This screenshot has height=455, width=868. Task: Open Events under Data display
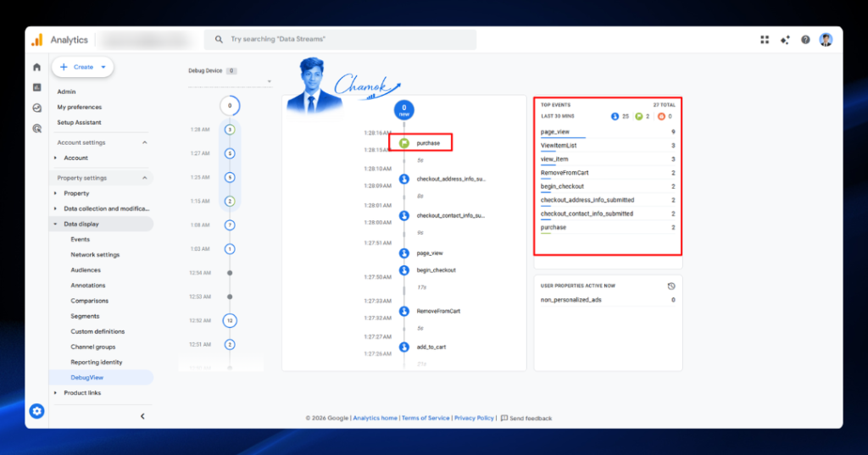pyautogui.click(x=81, y=240)
